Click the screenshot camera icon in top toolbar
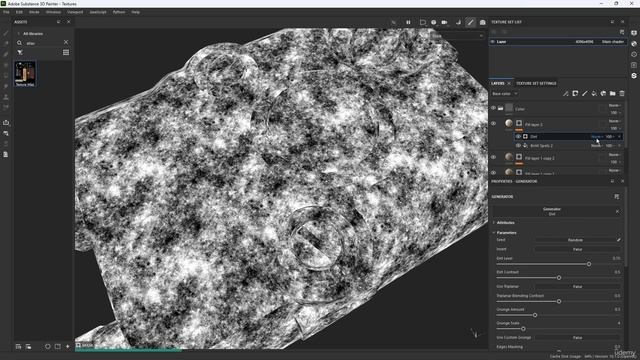The height and width of the screenshot is (360, 640). [482, 22]
